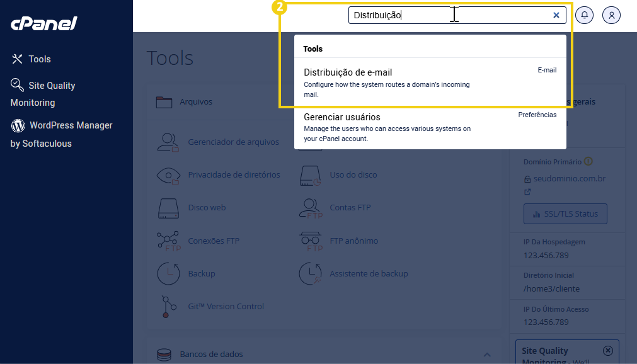Select the Distribuição de e-mail result
The height and width of the screenshot is (364, 637).
pos(348,72)
